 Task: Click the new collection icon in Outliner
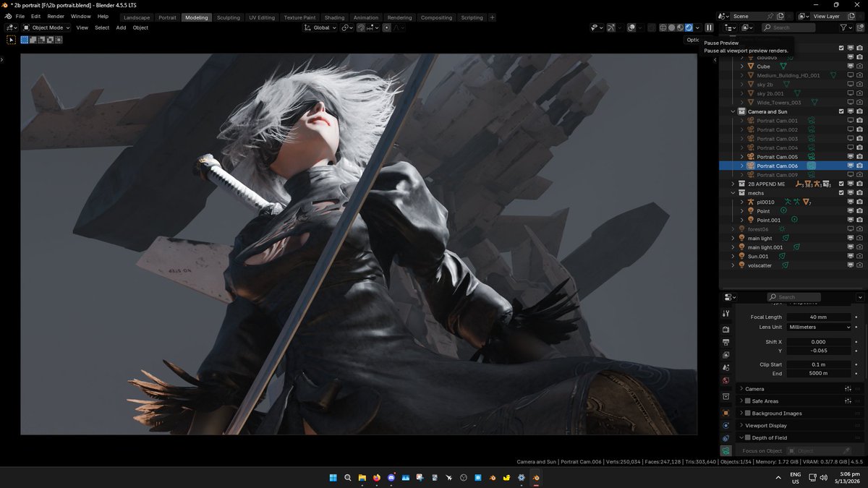861,27
